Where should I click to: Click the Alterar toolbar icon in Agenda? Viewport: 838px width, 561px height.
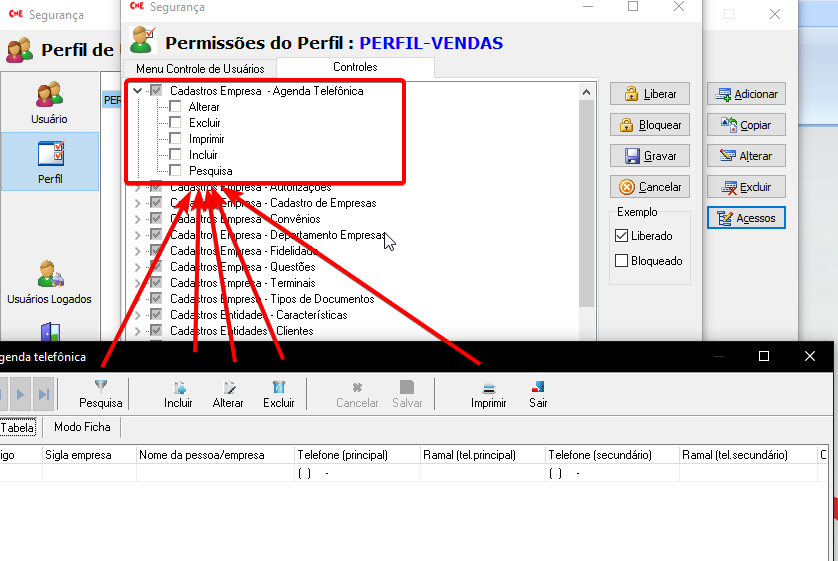(x=229, y=387)
